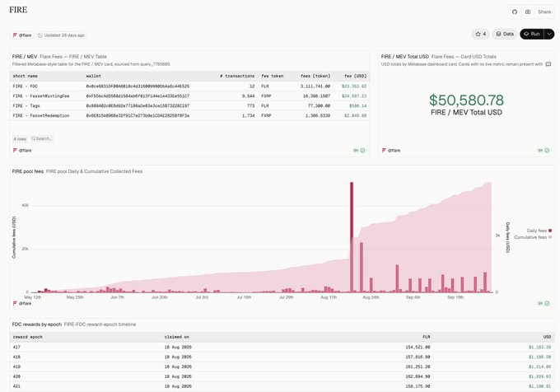Click the 1,734 transactions cell
The image size is (560, 392).
(248, 115)
